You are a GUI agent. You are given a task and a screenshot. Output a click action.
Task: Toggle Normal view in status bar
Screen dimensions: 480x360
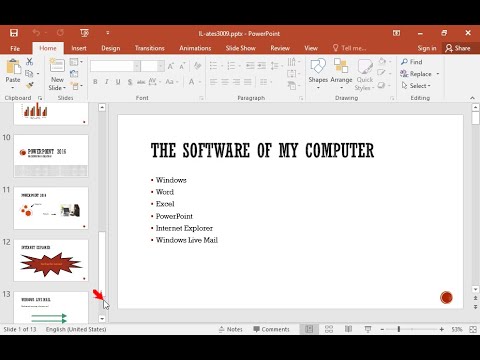point(309,329)
